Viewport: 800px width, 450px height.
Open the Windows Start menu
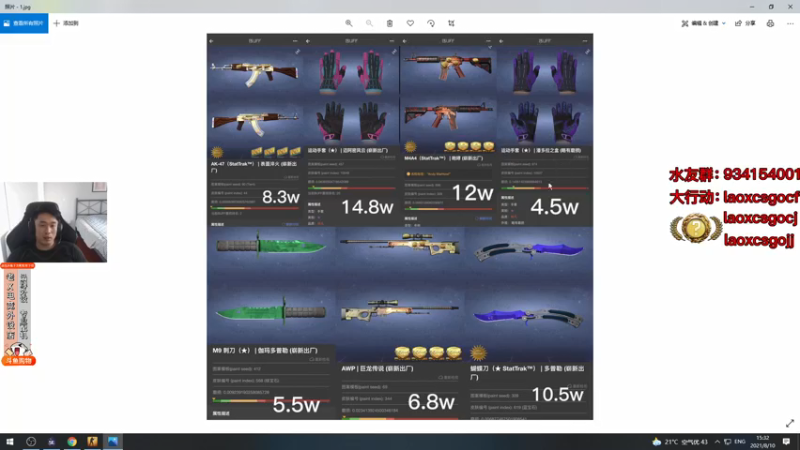(10, 442)
